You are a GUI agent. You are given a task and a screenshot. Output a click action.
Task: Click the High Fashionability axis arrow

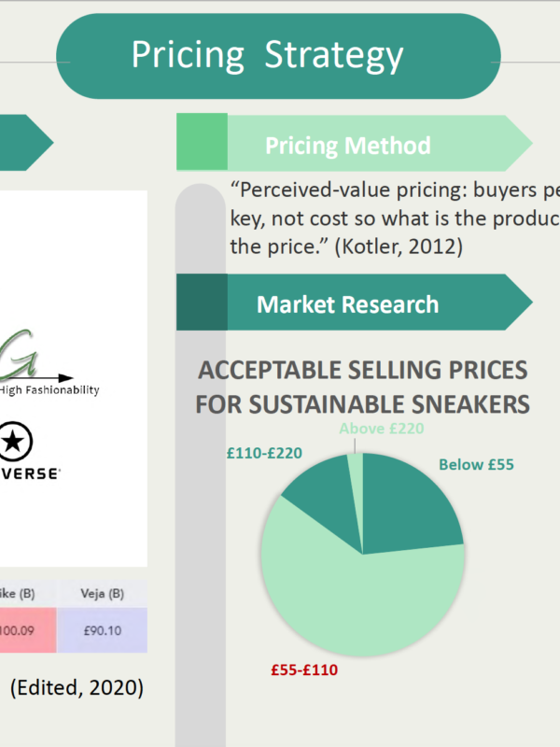coord(37,378)
